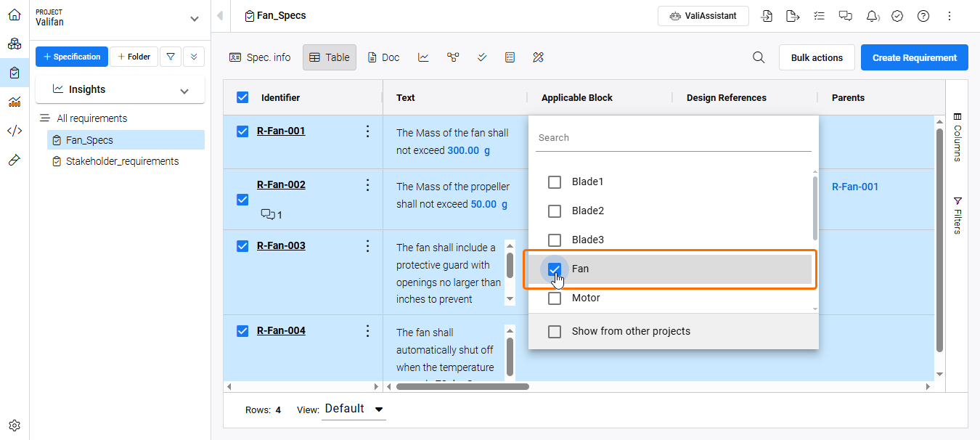This screenshot has width=980, height=440.
Task: Open the help question mark icon
Action: [923, 16]
